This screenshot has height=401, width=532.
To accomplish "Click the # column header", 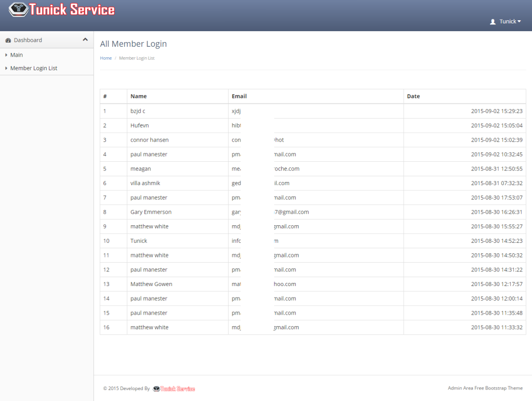I will coord(113,96).
